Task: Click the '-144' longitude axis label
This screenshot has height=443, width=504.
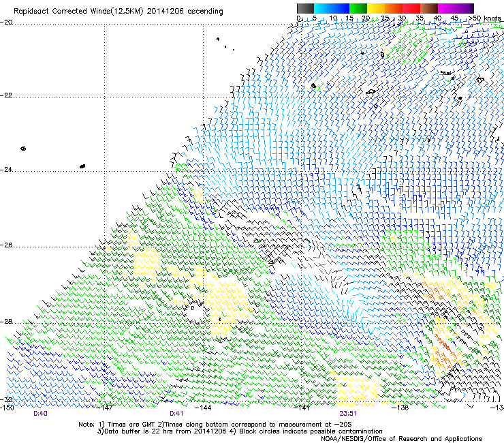Action: (204, 408)
